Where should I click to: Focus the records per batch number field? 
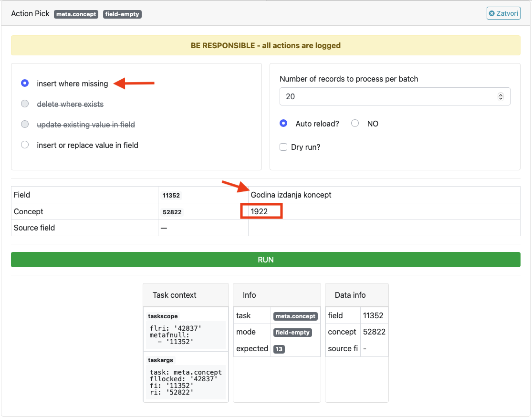tap(395, 96)
